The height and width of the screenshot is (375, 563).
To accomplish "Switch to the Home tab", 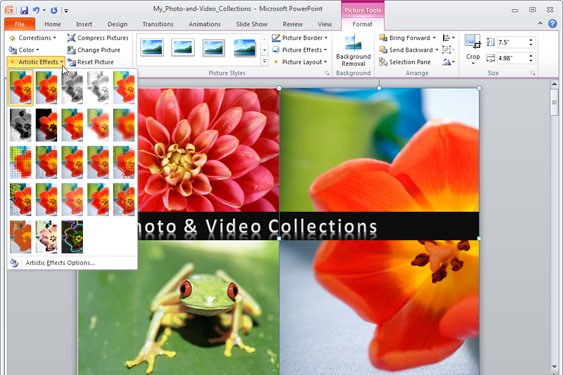I will [52, 24].
